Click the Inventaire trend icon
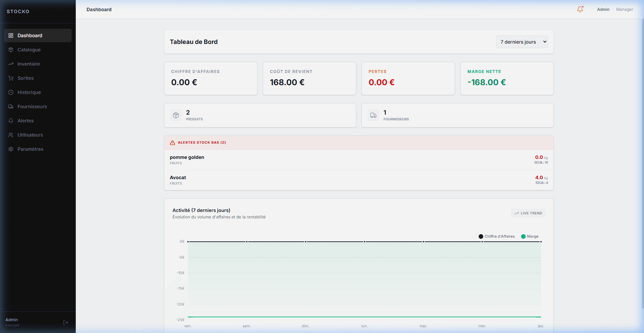 tap(11, 64)
